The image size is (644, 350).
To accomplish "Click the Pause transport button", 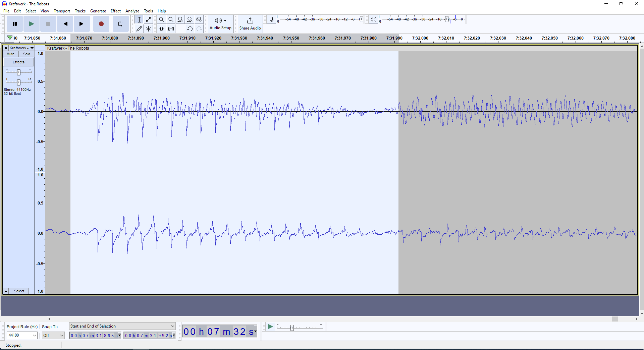I will click(x=15, y=24).
